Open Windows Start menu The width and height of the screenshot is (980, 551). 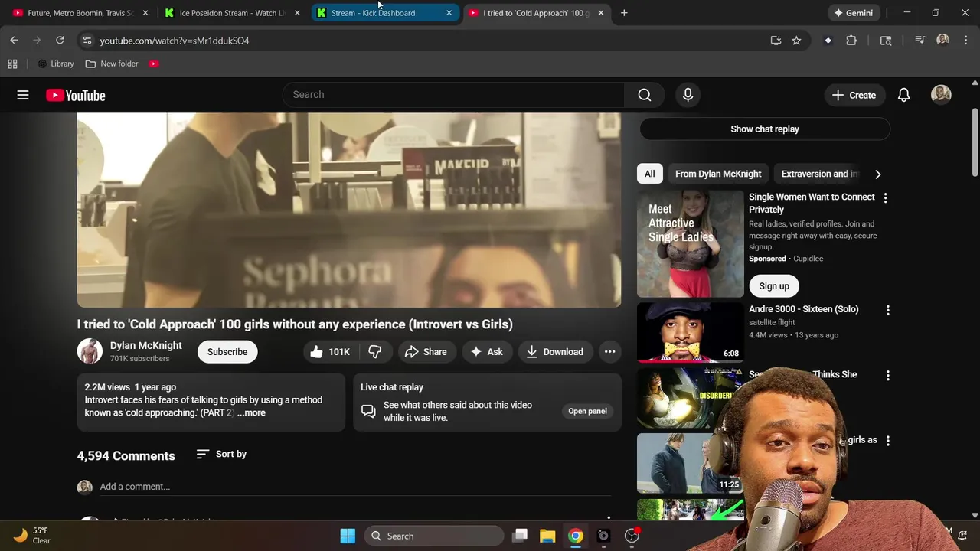(348, 536)
